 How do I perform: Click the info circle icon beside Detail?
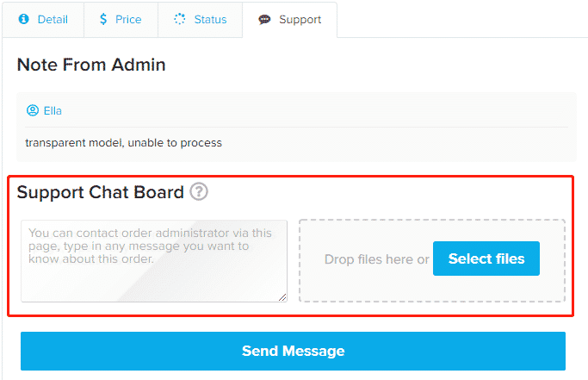point(23,19)
